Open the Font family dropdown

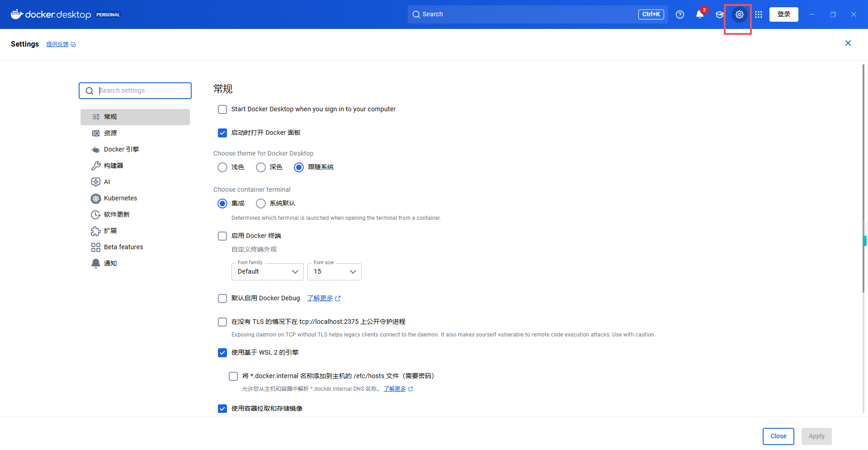coord(268,272)
